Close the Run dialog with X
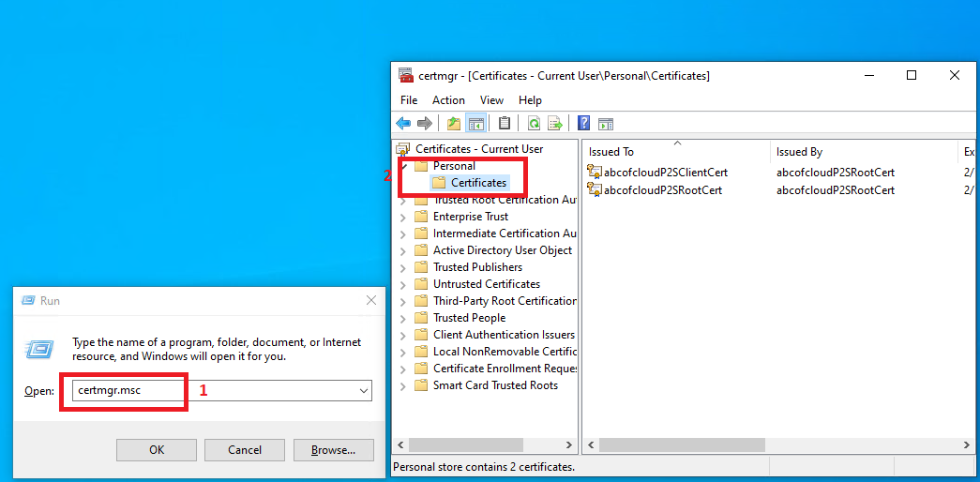The image size is (980, 482). click(x=371, y=301)
